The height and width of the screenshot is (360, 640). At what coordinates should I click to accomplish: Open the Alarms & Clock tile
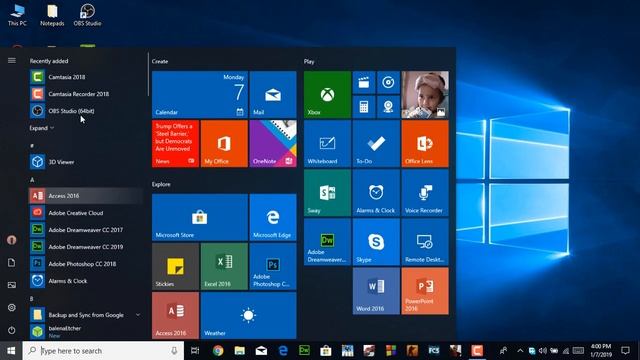[376, 193]
